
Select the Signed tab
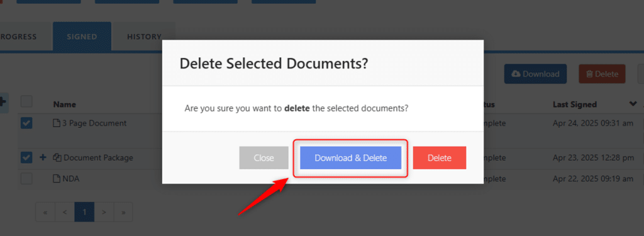pos(82,37)
